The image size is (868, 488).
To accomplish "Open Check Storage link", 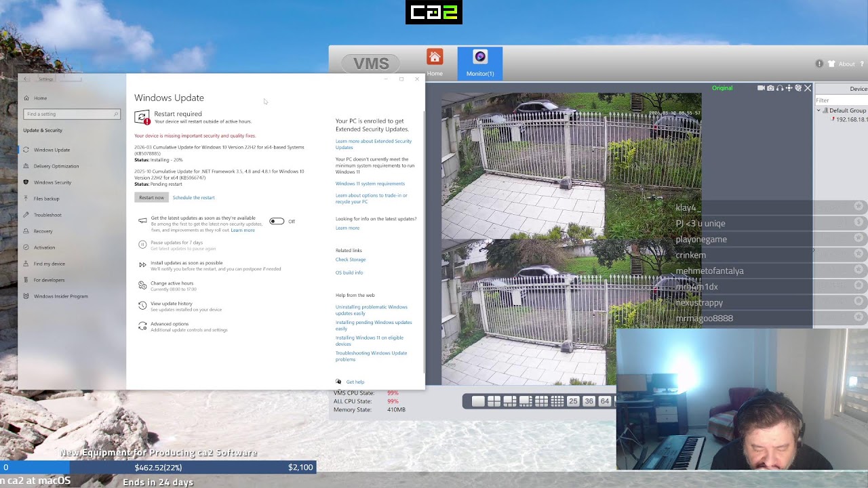I will (x=351, y=260).
